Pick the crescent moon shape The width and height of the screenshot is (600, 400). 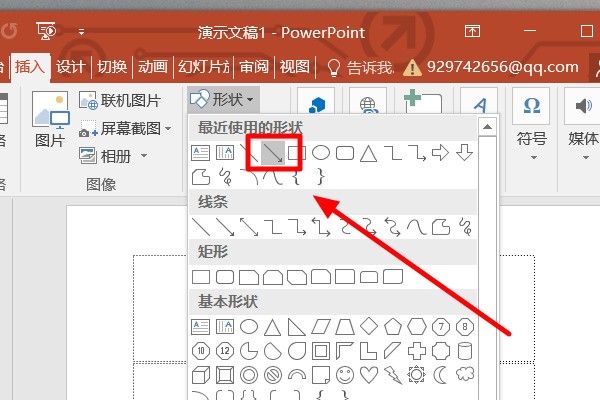(x=441, y=374)
